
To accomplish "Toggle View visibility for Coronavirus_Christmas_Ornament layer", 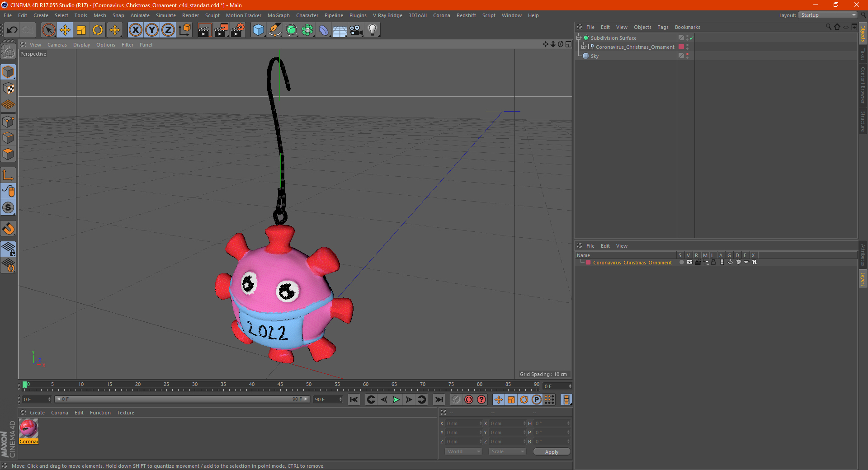I will tap(689, 262).
